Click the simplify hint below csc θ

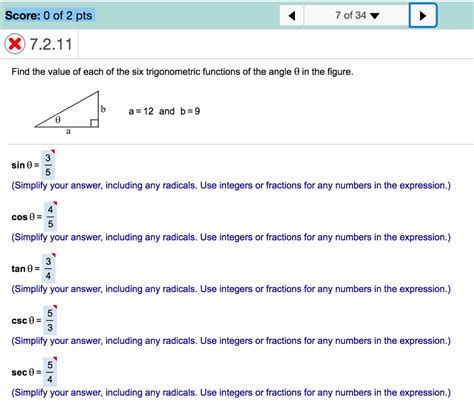coord(231,341)
